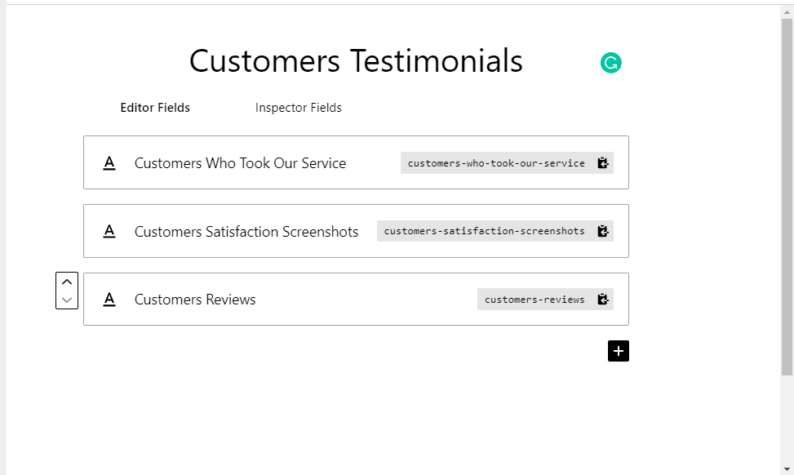Click the customers-reviews slug text
This screenshot has width=794, height=475.
534,300
